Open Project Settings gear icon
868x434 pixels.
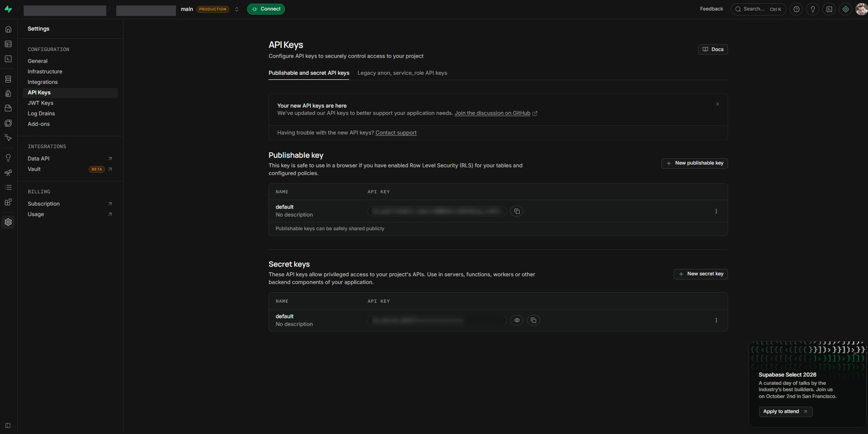tap(8, 222)
